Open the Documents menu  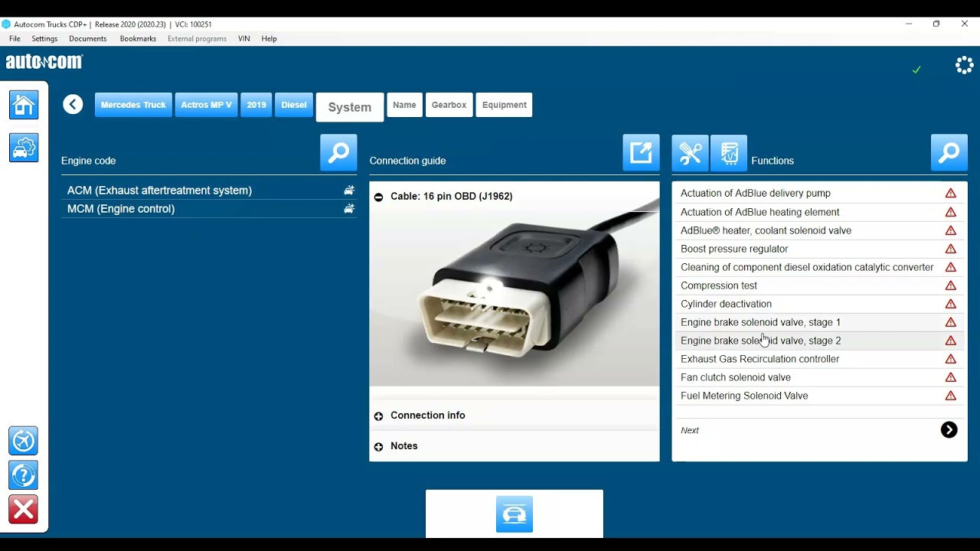[x=88, y=39]
